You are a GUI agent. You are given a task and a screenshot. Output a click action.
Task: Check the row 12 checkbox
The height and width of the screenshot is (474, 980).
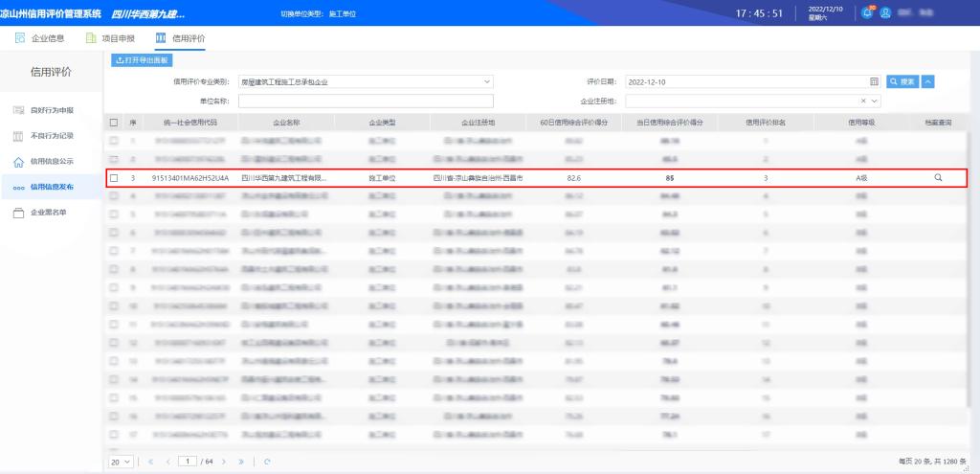coord(114,343)
